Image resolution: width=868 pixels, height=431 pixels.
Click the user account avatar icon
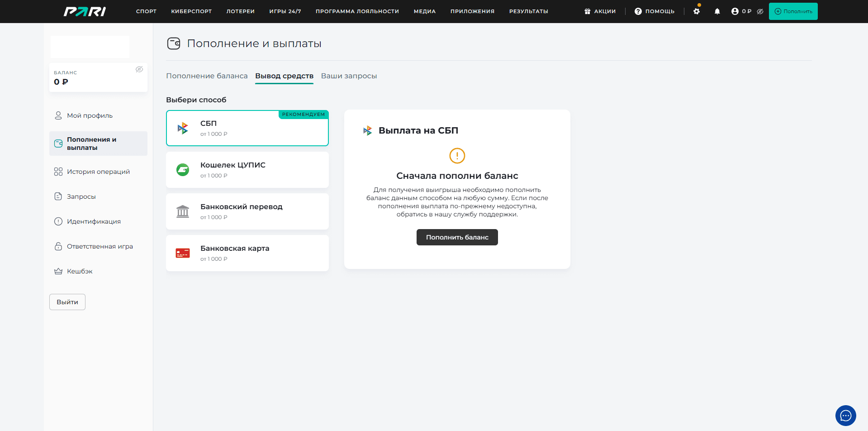[x=735, y=11]
